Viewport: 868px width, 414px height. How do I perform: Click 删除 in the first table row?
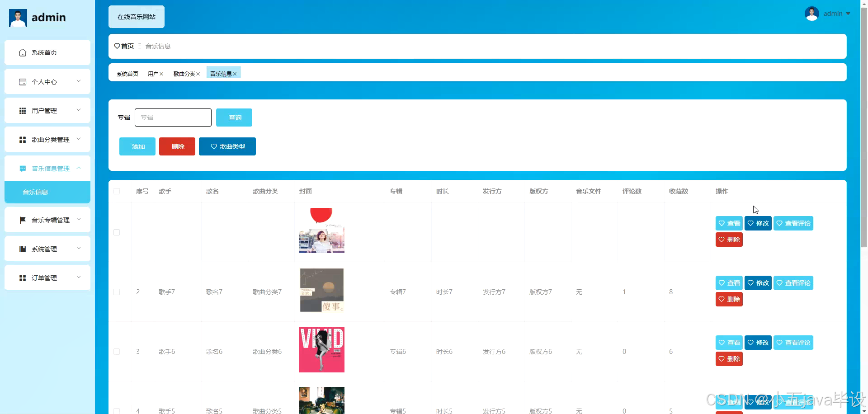pos(729,240)
